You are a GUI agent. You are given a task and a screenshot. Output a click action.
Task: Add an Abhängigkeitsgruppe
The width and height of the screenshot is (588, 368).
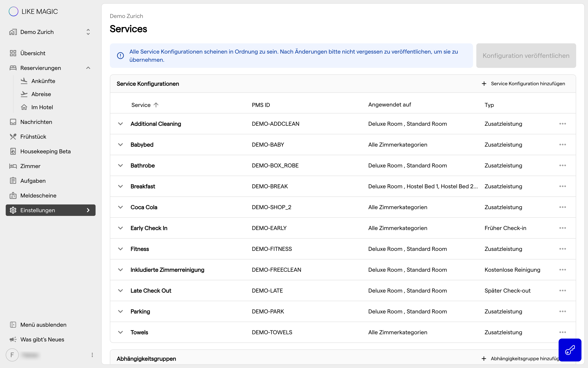[520, 359]
